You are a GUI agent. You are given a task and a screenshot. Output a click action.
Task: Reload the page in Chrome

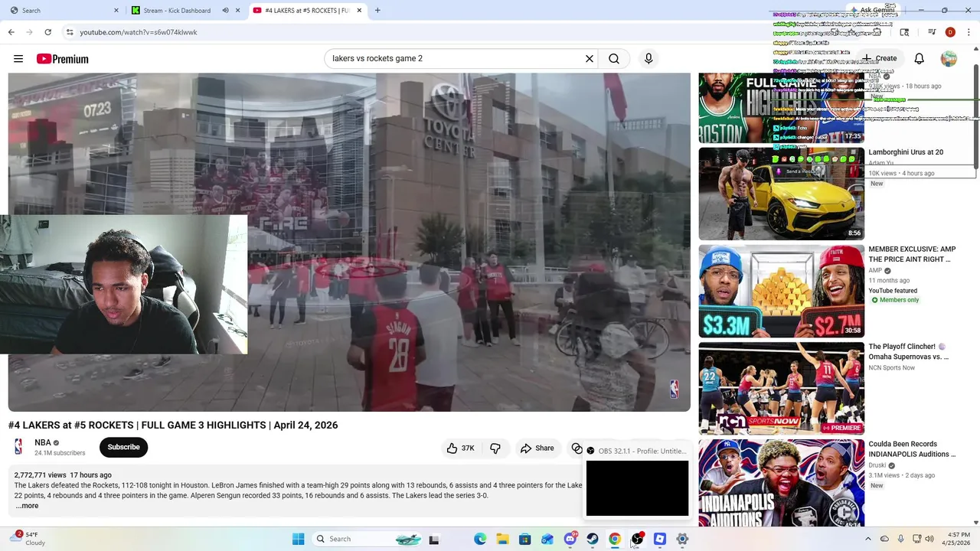(x=47, y=32)
